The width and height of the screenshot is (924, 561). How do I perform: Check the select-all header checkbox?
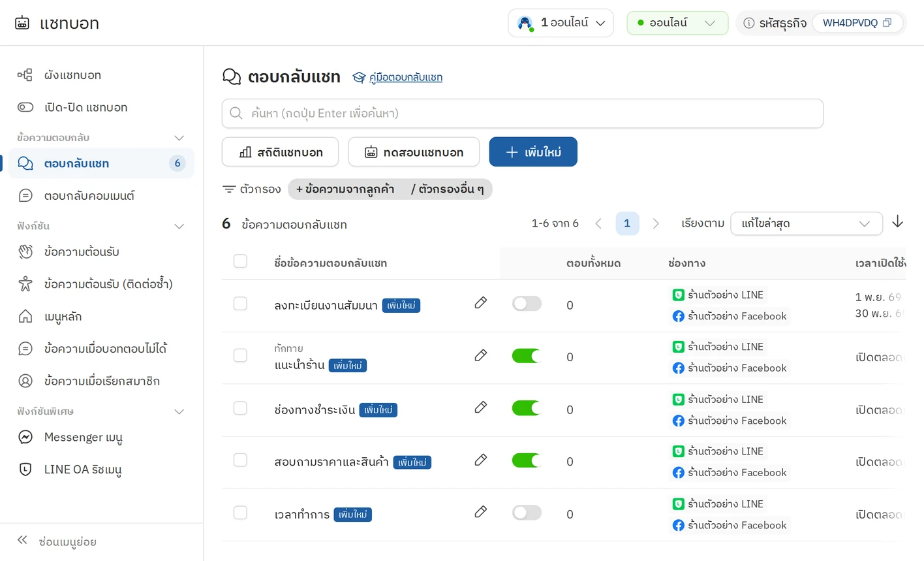[240, 261]
